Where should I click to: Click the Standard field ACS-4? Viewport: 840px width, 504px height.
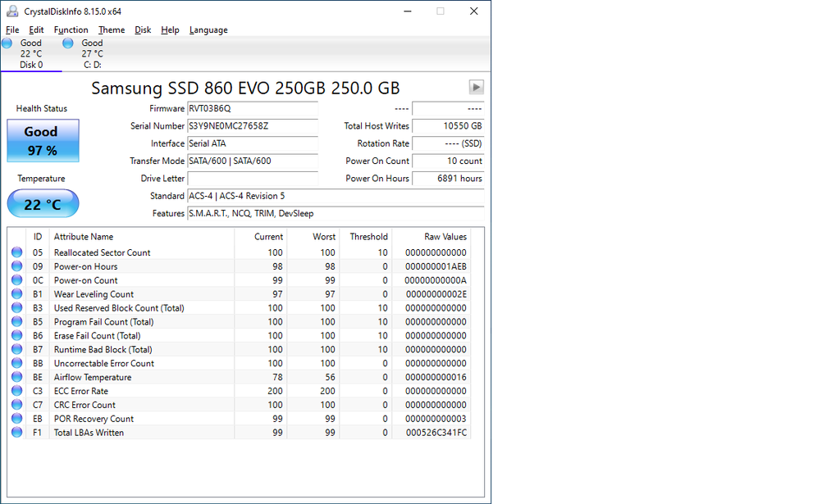336,196
